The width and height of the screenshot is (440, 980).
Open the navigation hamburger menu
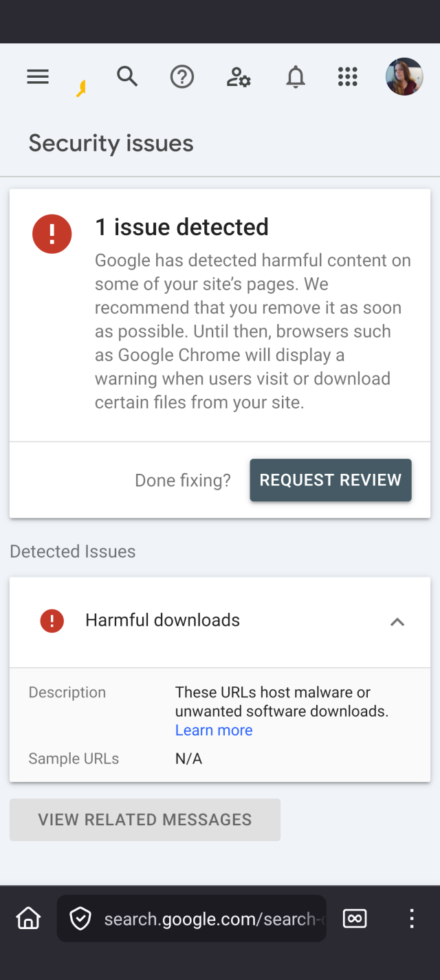point(38,76)
